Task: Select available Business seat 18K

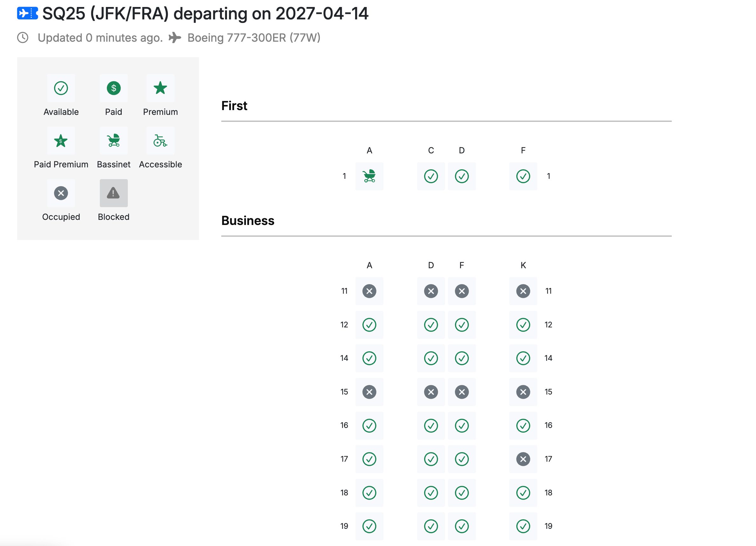Action: tap(523, 493)
